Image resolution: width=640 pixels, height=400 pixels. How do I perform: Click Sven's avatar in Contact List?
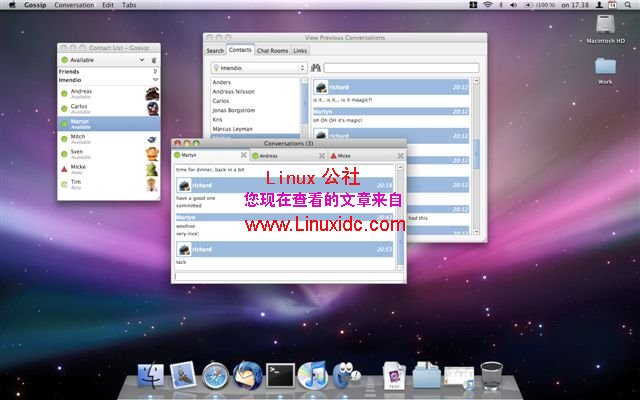152,154
